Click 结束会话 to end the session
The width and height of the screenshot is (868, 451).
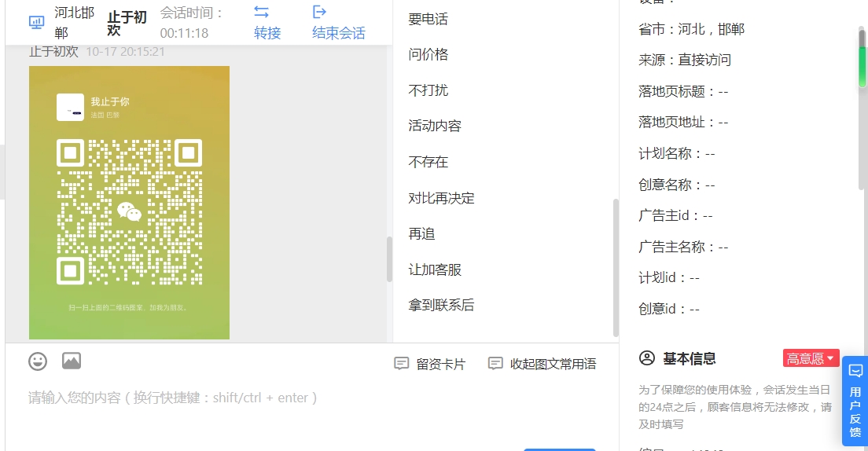[339, 33]
